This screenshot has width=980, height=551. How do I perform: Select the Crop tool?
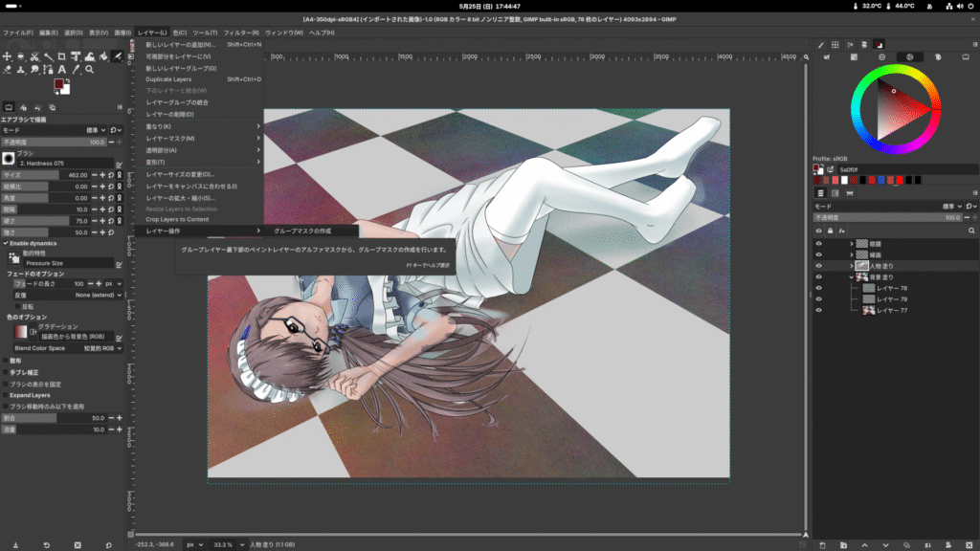point(62,56)
